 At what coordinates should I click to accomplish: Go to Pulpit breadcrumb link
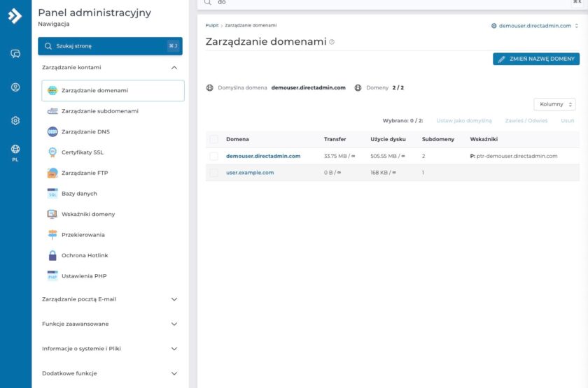[212, 25]
